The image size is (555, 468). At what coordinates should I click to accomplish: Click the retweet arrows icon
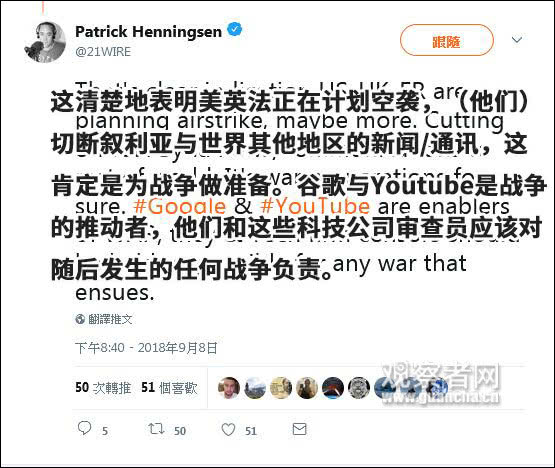[x=156, y=429]
